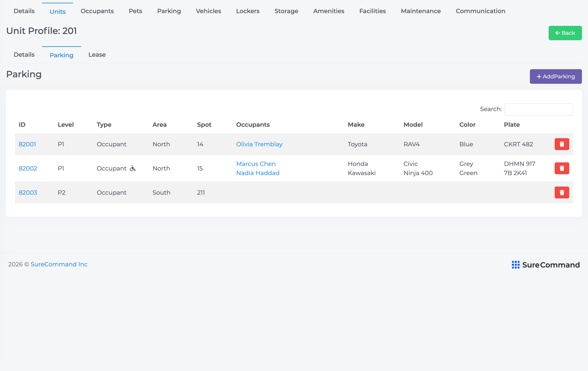This screenshot has height=371, width=588.
Task: Open the top-level Parking tab
Action: [169, 11]
